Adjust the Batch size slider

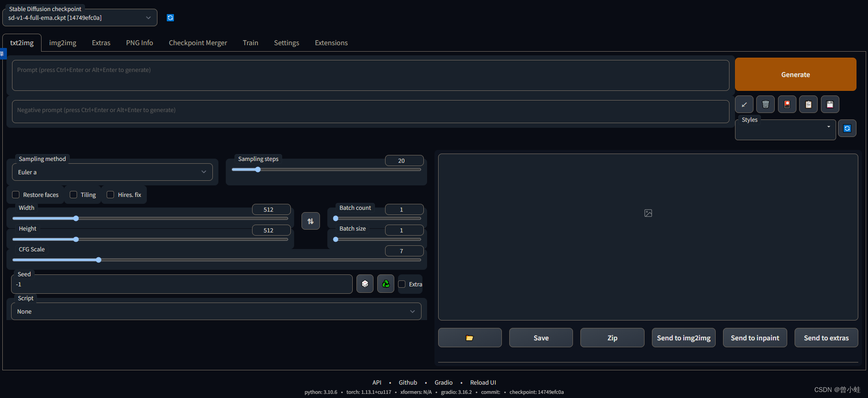coord(377,239)
